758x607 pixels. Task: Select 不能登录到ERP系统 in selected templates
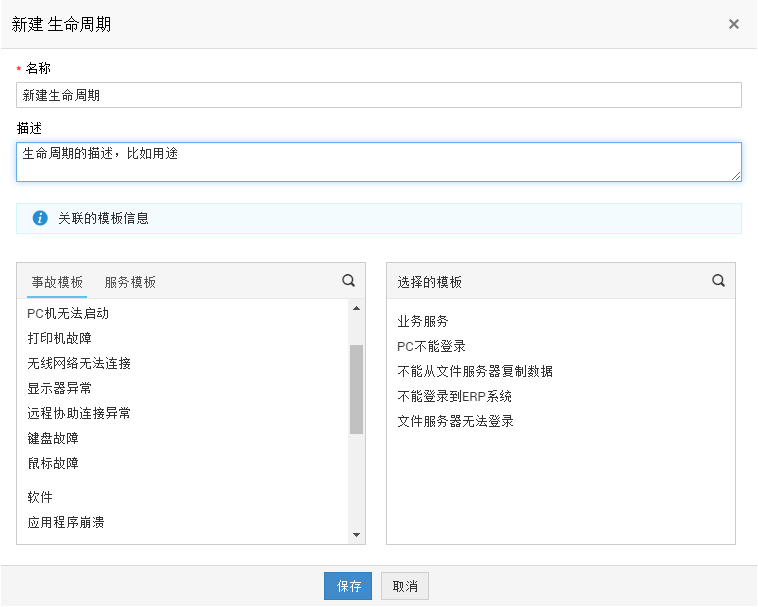(x=454, y=396)
